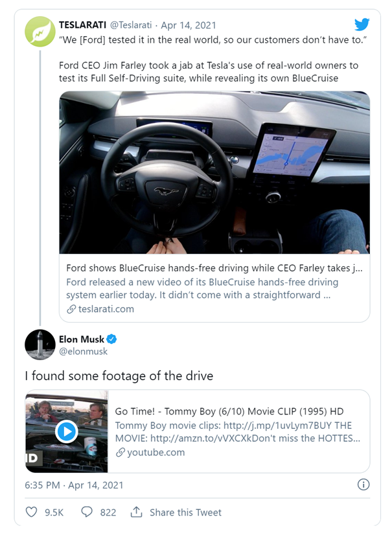Open the @elonmusk handle

pos(84,351)
